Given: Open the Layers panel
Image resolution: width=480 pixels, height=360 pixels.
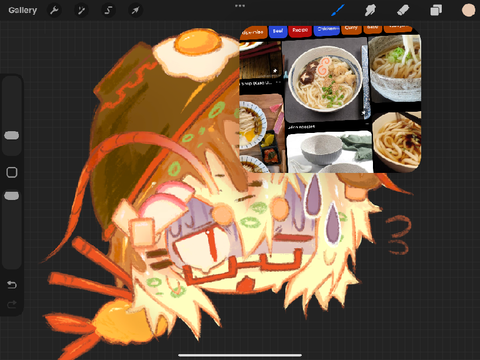Looking at the screenshot, I should coord(436,10).
